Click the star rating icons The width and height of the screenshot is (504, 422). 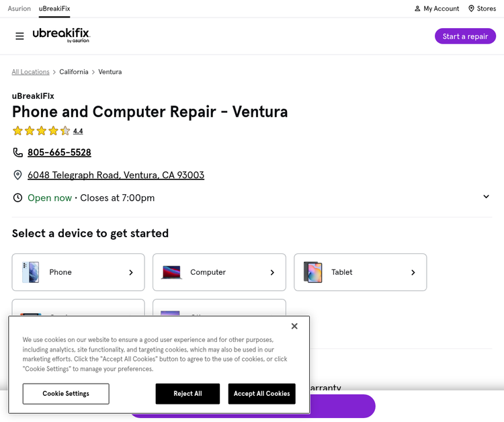pyautogui.click(x=41, y=131)
